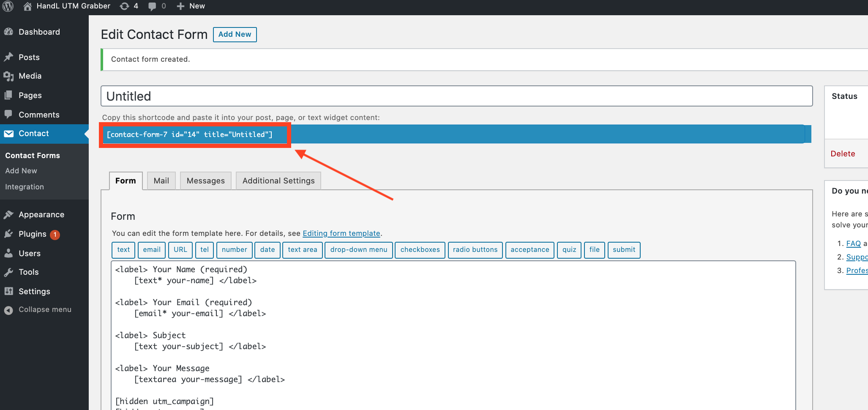Click the Untitled form title field
The height and width of the screenshot is (410, 868).
[x=456, y=96]
